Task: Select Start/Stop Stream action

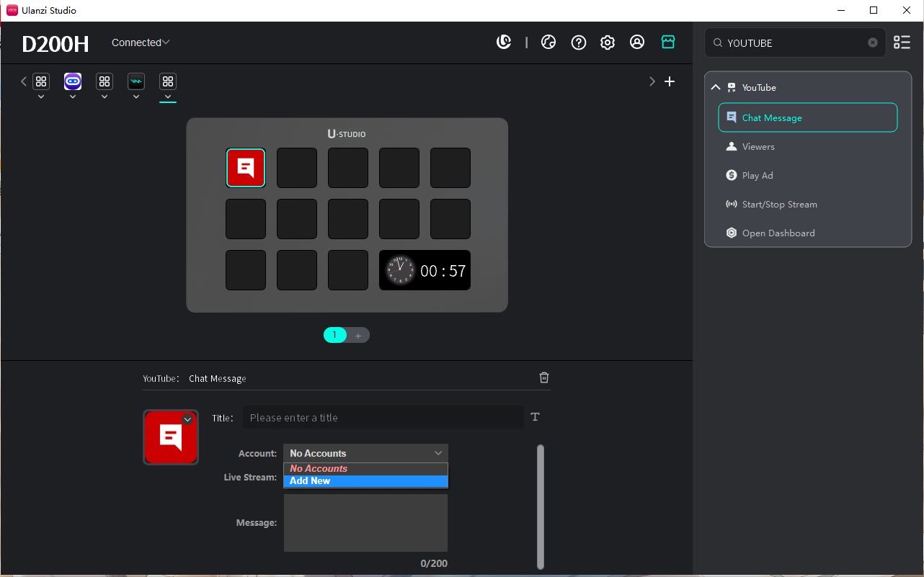Action: coord(779,204)
